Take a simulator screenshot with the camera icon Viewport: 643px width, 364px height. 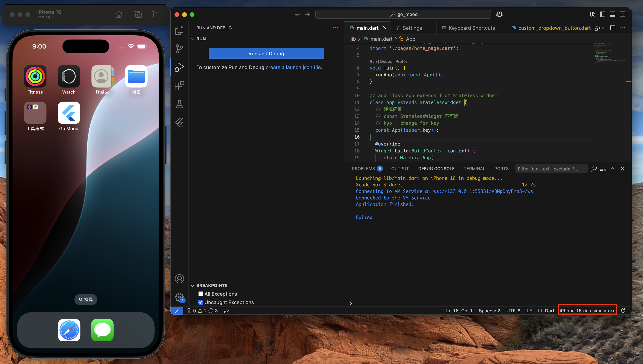point(138,15)
